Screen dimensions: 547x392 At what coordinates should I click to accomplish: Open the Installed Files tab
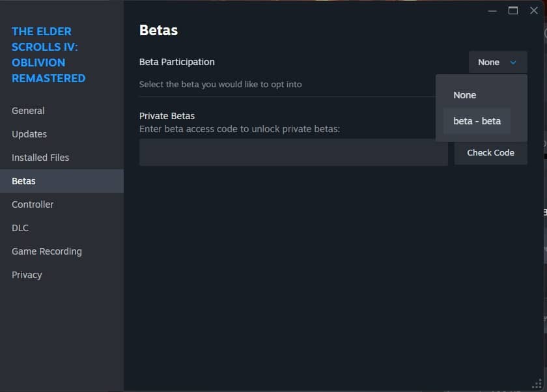[62, 158]
